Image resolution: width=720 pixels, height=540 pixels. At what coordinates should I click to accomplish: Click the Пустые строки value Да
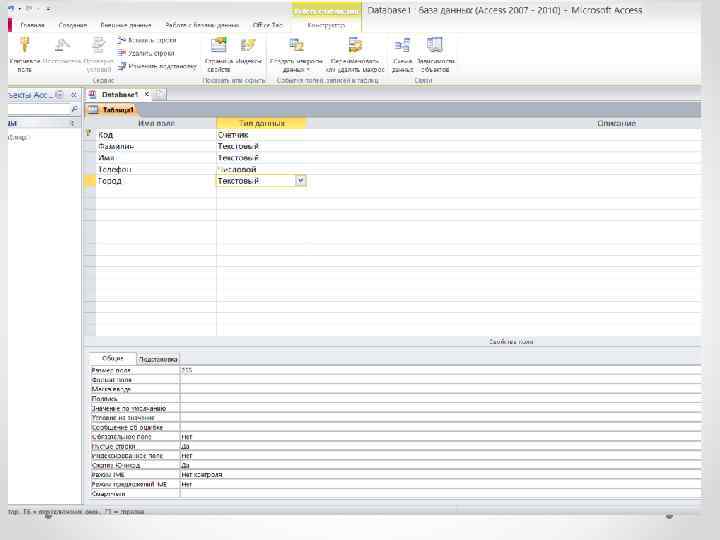point(440,446)
